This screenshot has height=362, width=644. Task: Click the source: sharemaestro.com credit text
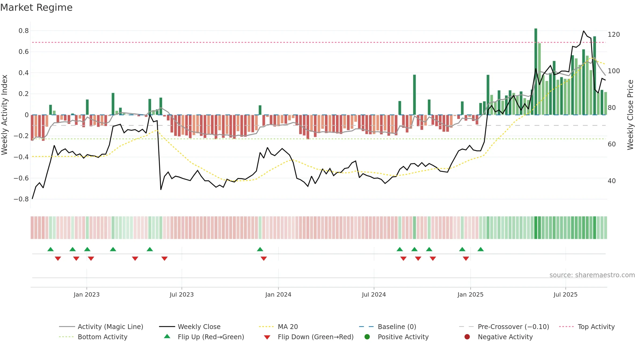(592, 275)
